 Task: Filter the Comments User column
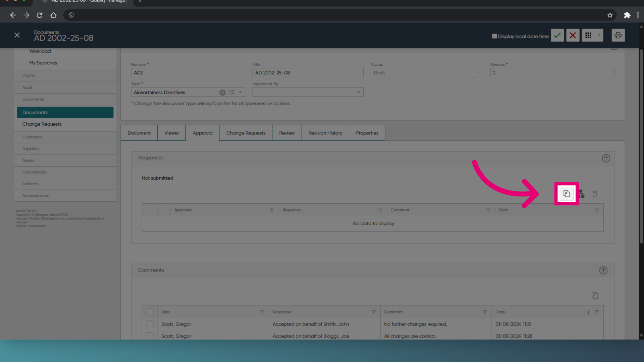point(262,312)
